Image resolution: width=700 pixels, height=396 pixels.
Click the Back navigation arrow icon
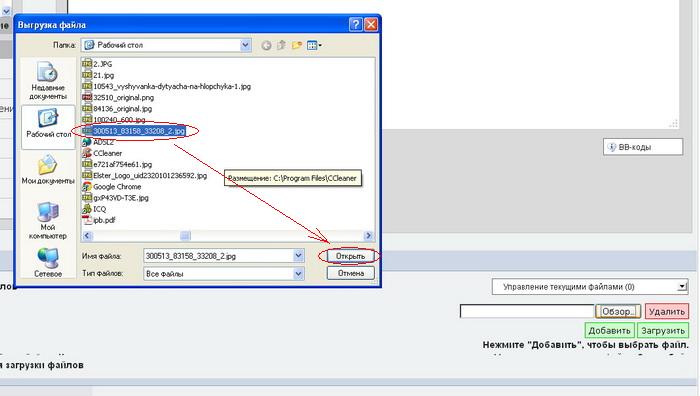point(266,45)
